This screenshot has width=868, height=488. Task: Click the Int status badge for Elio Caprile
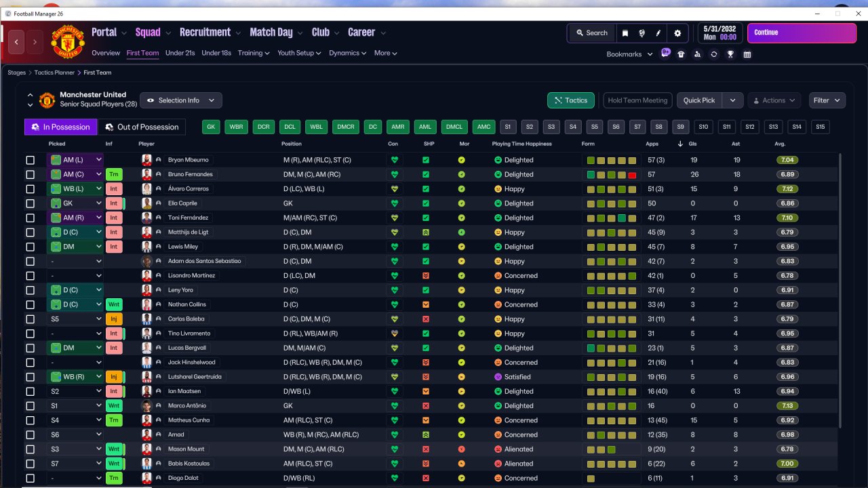click(x=114, y=203)
